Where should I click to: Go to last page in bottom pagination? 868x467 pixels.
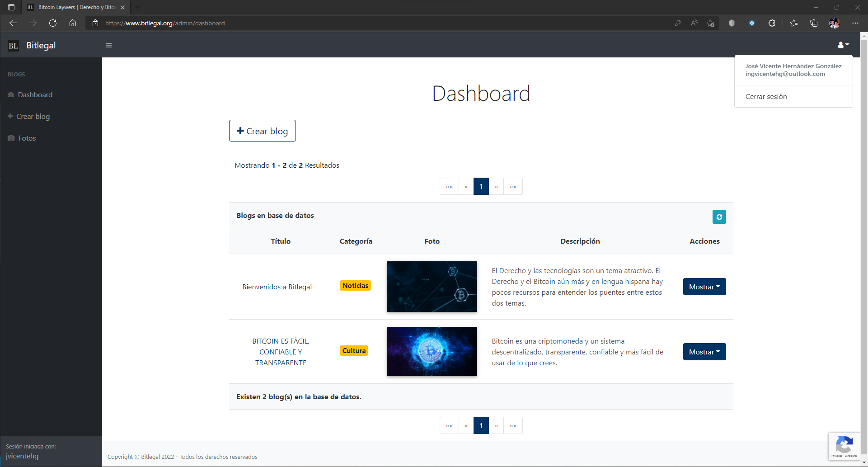pyautogui.click(x=513, y=425)
